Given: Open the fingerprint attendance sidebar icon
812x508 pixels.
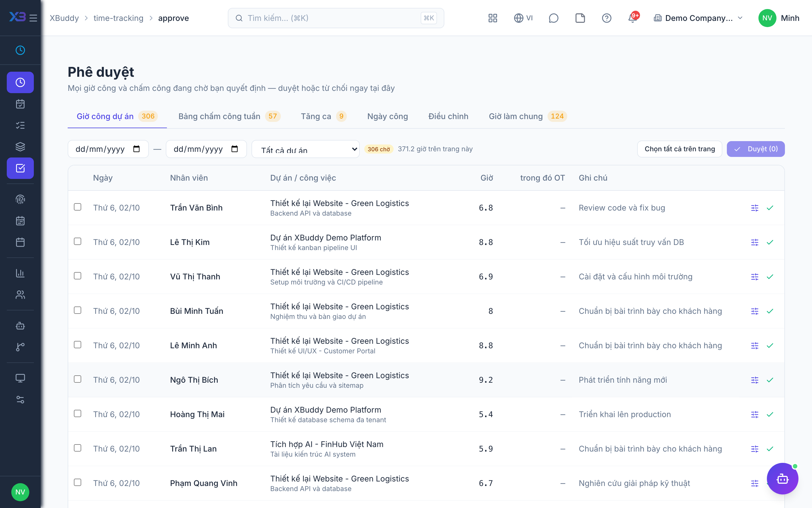Looking at the screenshot, I should [20, 199].
